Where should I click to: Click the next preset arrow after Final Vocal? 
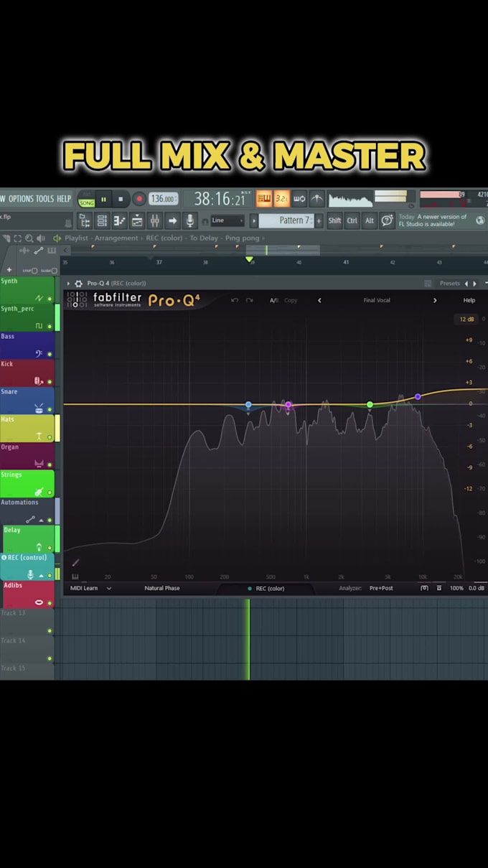coord(435,300)
